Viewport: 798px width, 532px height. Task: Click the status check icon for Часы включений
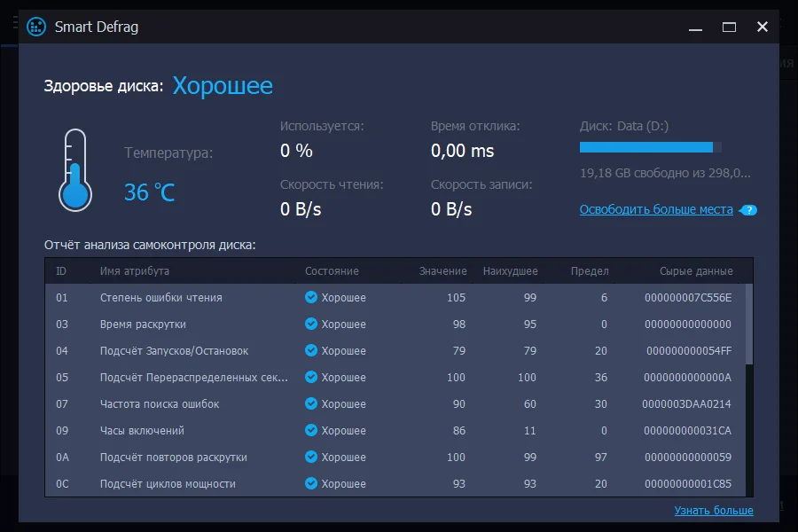click(311, 430)
